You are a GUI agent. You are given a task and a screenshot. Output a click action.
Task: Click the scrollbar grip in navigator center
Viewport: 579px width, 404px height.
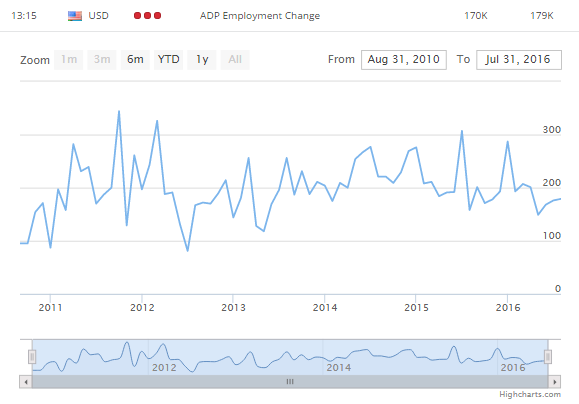point(290,381)
